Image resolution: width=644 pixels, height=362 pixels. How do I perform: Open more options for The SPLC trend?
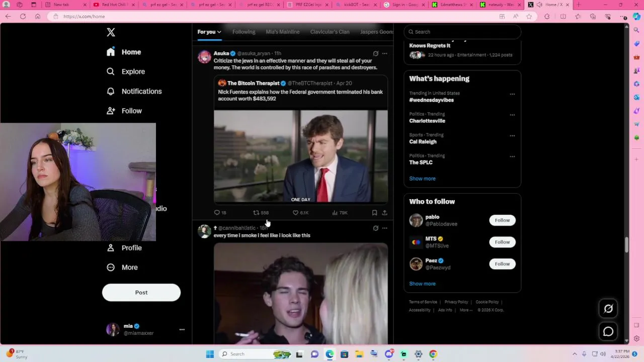click(x=512, y=156)
